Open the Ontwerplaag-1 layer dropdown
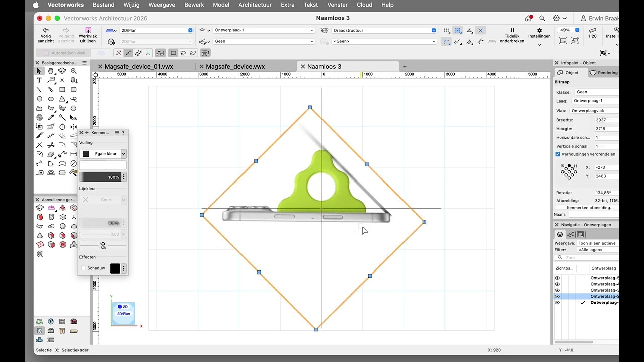The height and width of the screenshot is (362, 644). coord(264,30)
